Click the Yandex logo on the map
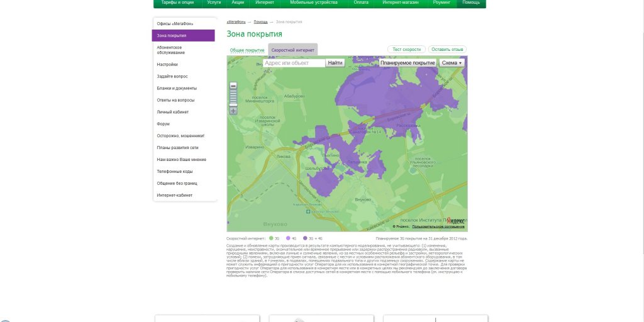The width and height of the screenshot is (644, 322). tap(455, 220)
